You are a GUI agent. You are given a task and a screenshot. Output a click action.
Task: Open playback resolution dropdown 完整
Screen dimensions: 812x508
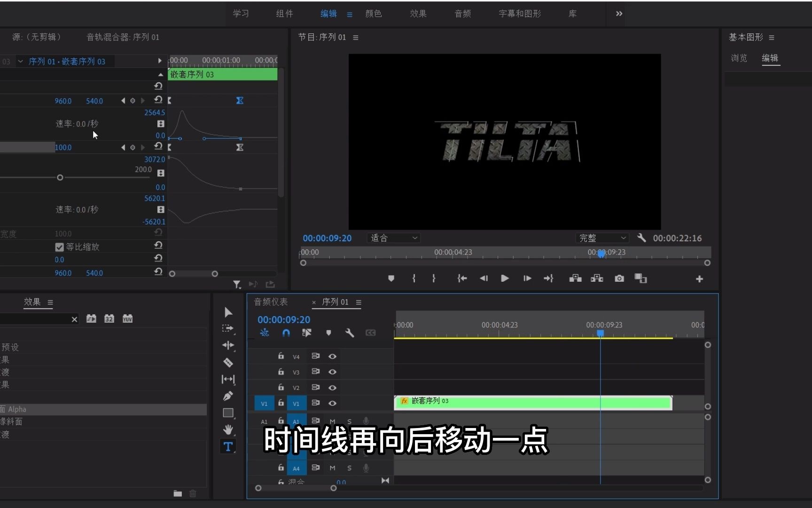pos(602,238)
